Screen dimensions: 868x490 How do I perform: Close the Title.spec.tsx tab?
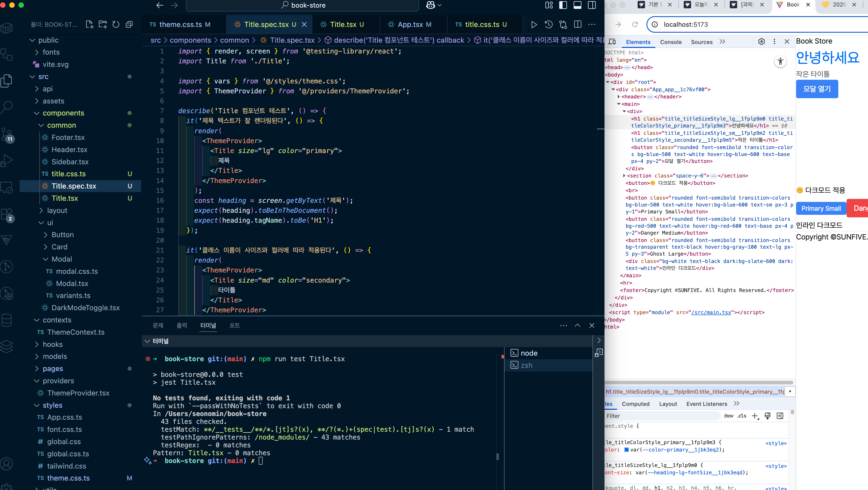[304, 25]
